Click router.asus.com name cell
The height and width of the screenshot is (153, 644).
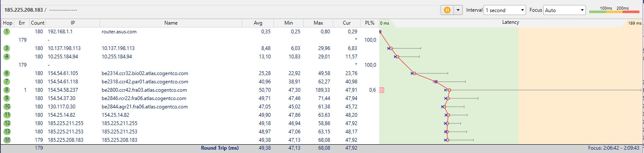point(119,32)
